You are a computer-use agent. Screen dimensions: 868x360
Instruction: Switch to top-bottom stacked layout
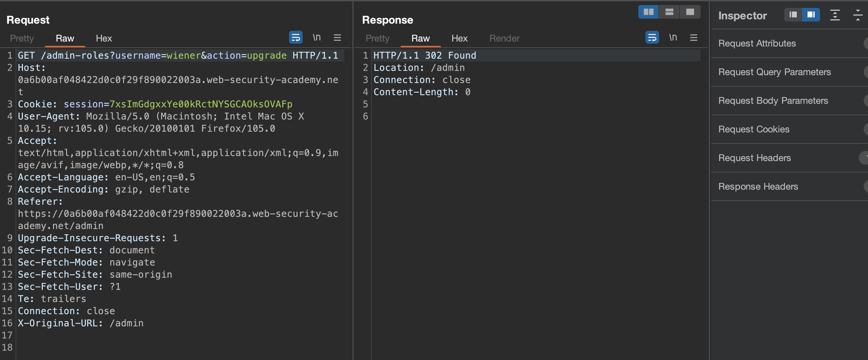point(669,12)
